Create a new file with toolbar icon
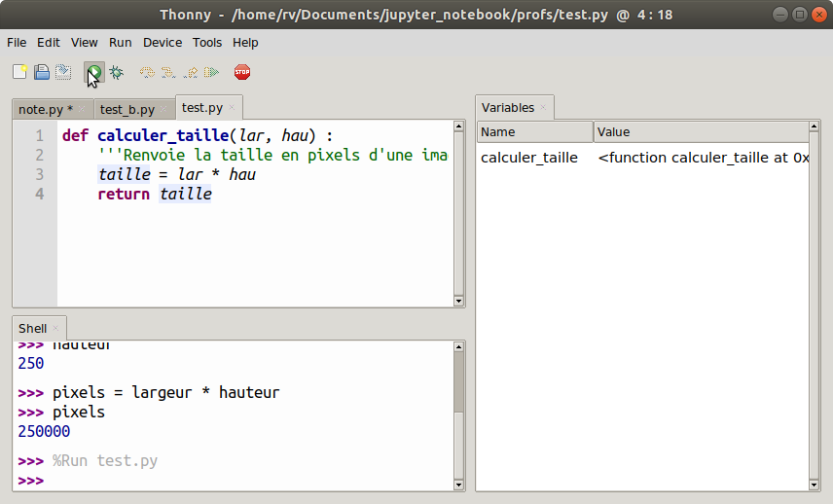The width and height of the screenshot is (833, 504). tap(19, 72)
